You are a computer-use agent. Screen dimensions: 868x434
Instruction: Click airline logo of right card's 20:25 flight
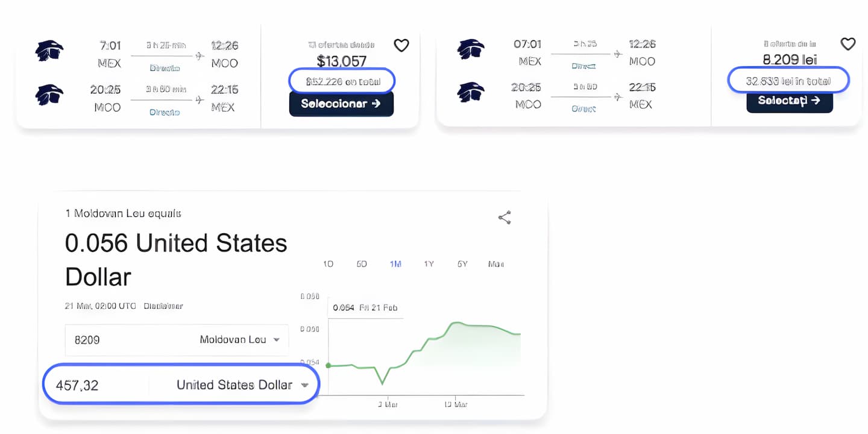[x=471, y=92]
